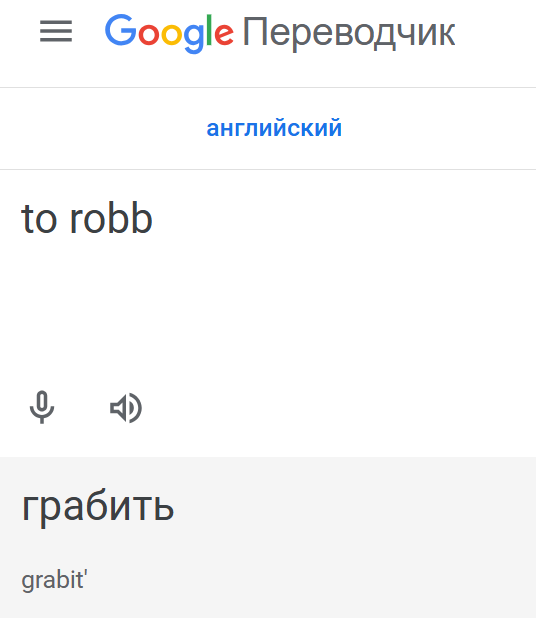
Task: Click the Google logo
Action: pyautogui.click(x=169, y=32)
